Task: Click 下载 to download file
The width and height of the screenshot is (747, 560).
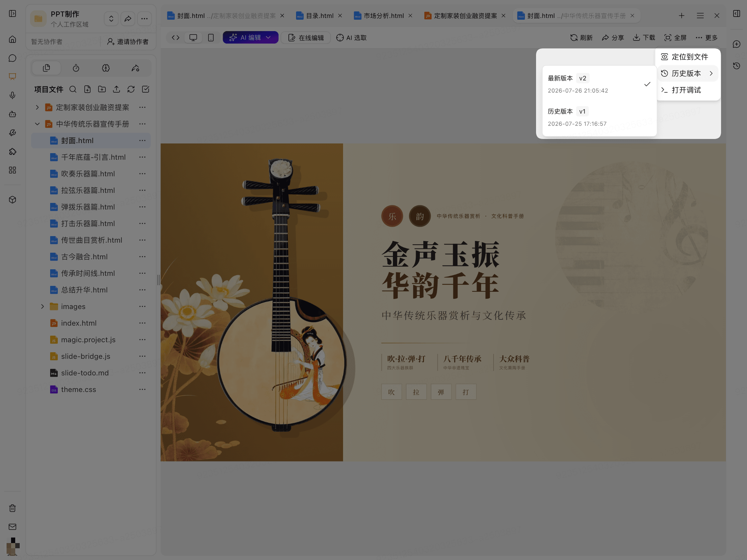Action: click(644, 38)
